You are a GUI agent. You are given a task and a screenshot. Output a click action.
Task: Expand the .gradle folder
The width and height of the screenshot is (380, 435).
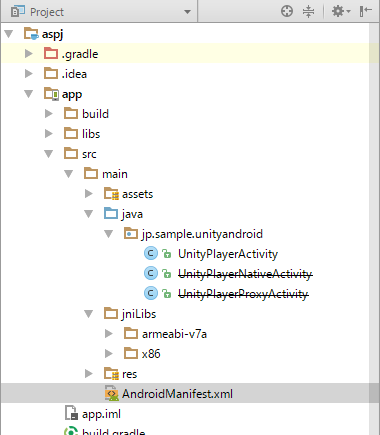click(x=29, y=54)
